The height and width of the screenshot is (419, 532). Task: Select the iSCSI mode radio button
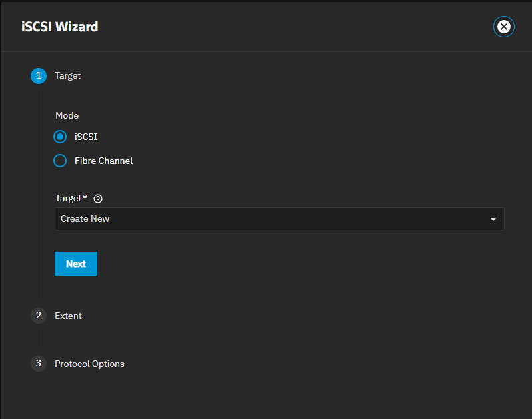[x=60, y=137]
